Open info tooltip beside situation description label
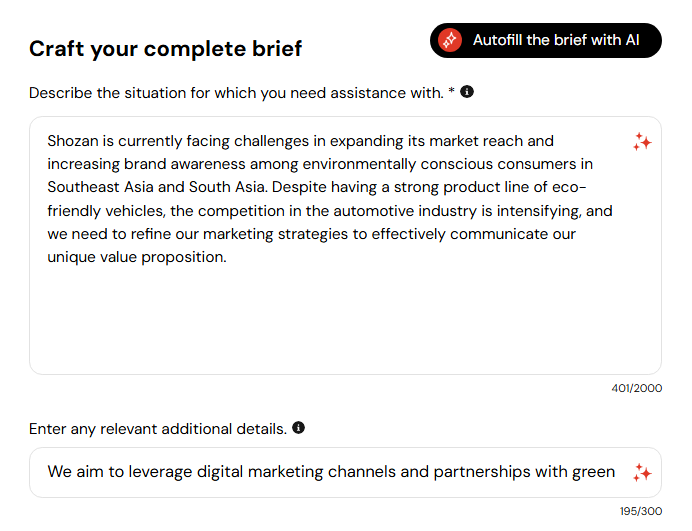The width and height of the screenshot is (692, 531). point(467,92)
